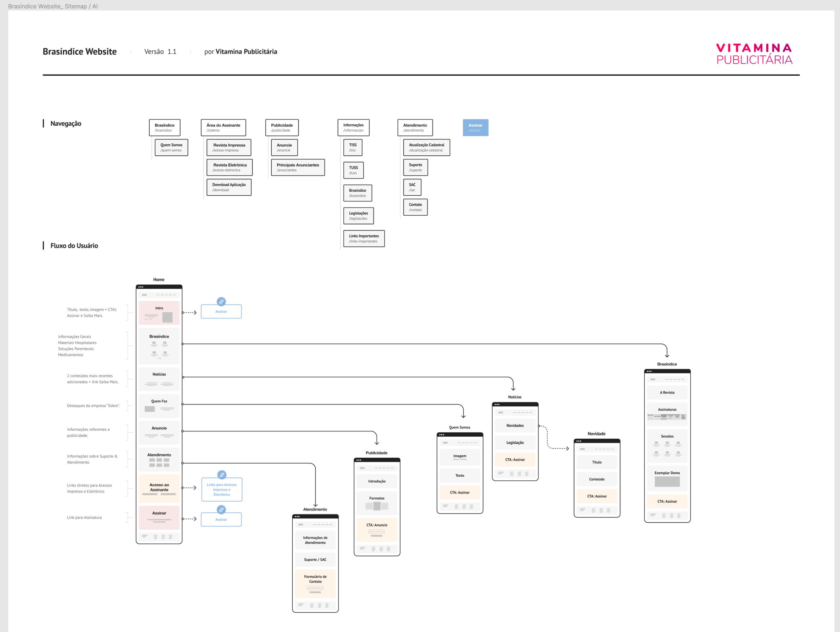The width and height of the screenshot is (840, 632).
Task: Select Informações /informacoes navigation box
Action: (353, 128)
